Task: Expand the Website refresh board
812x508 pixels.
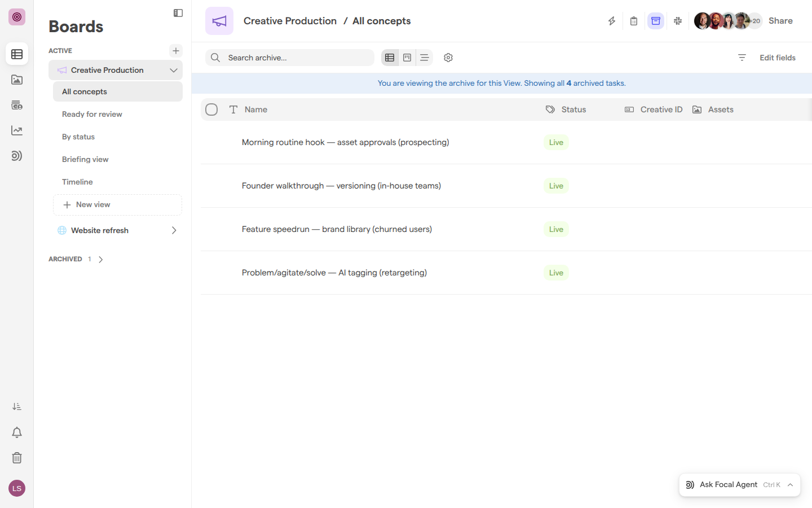Action: pyautogui.click(x=174, y=230)
